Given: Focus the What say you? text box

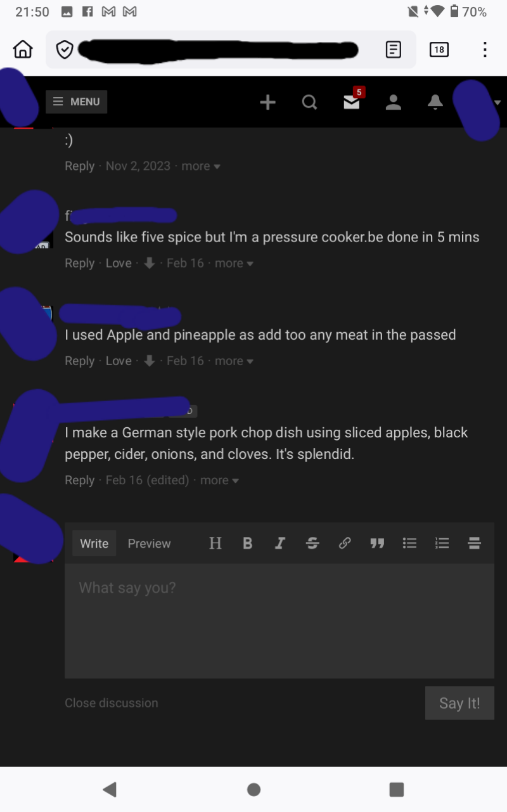Looking at the screenshot, I should [279, 621].
